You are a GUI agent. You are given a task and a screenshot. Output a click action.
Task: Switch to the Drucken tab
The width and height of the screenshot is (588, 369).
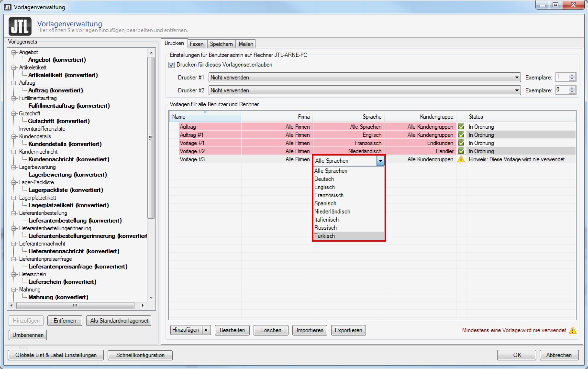coord(174,43)
